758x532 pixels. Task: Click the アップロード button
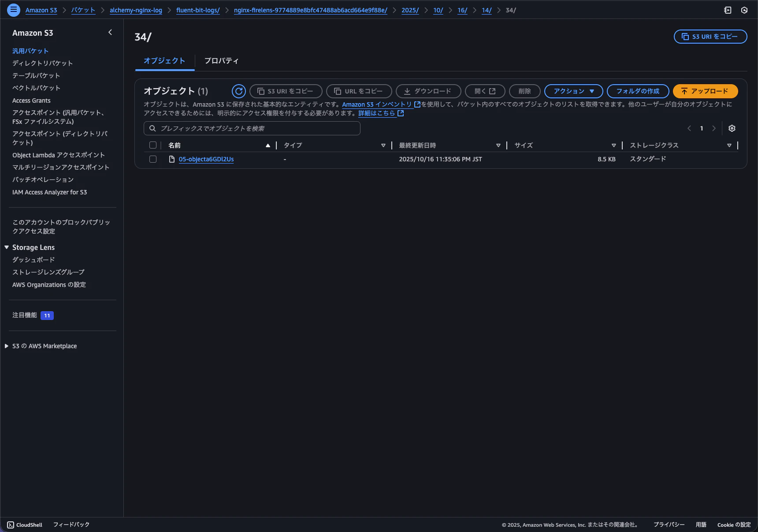pyautogui.click(x=705, y=91)
